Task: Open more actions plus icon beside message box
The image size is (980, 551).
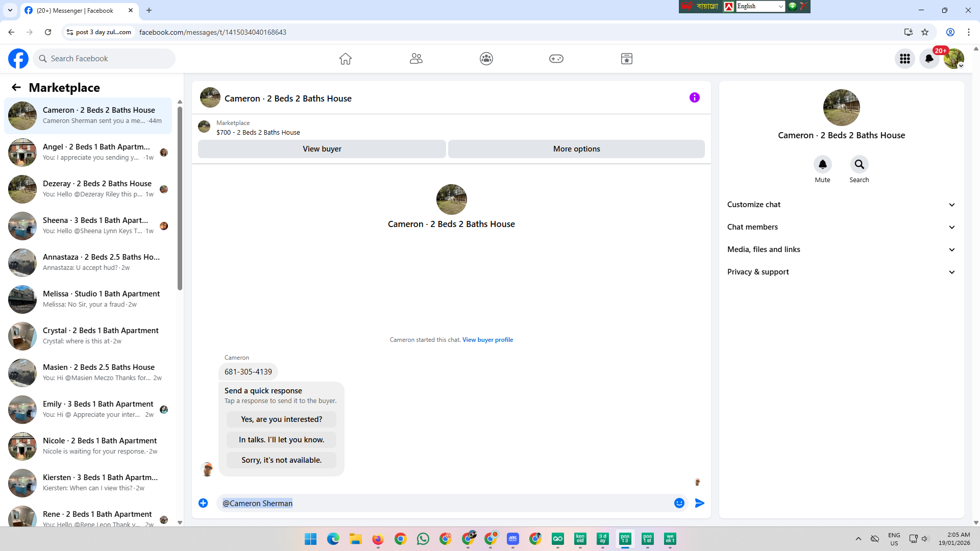Action: [203, 503]
